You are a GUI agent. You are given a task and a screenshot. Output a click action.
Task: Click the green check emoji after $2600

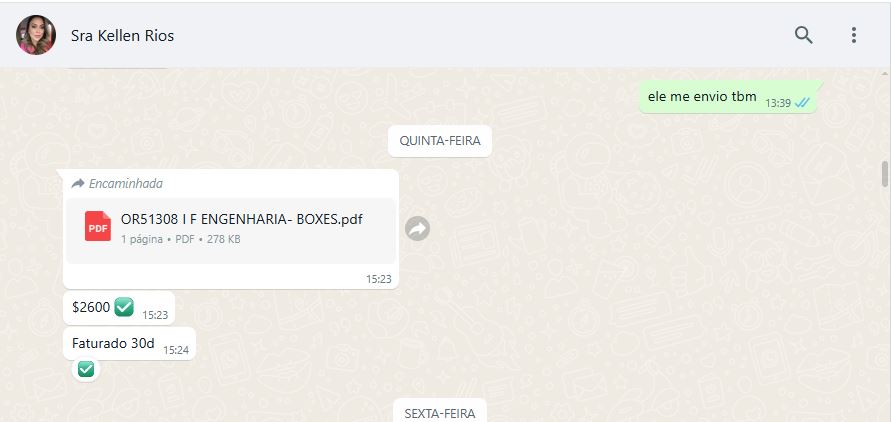point(124,307)
